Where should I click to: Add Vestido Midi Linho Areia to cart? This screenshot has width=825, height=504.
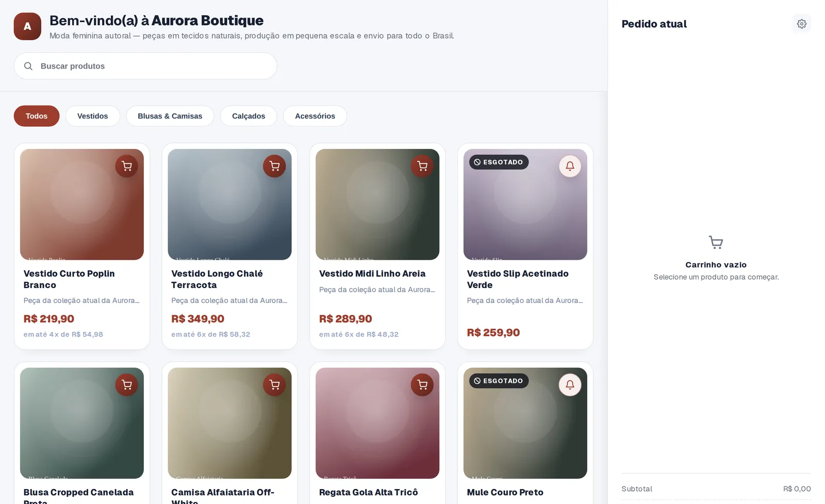[x=422, y=166]
